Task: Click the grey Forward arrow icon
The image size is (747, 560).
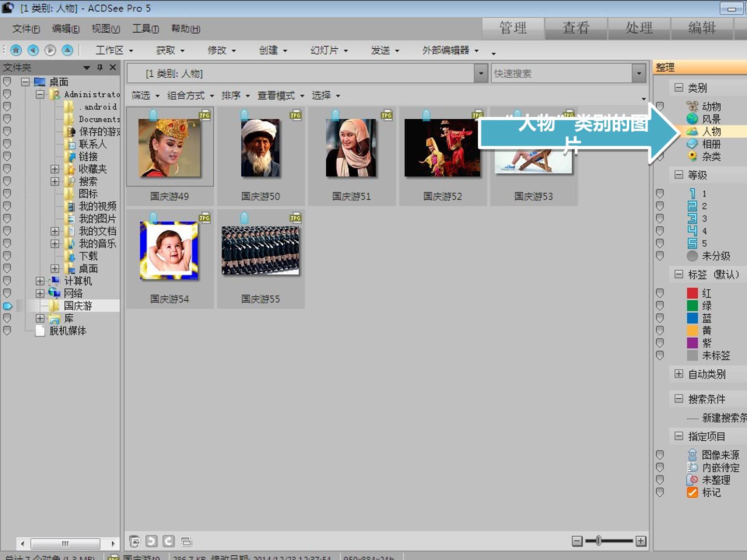Action: pyautogui.click(x=50, y=50)
